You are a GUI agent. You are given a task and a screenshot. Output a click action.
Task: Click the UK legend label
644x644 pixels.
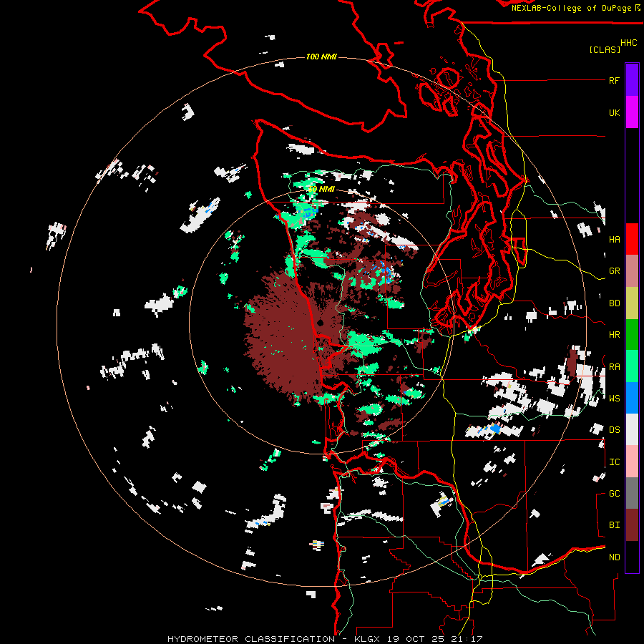pyautogui.click(x=614, y=113)
